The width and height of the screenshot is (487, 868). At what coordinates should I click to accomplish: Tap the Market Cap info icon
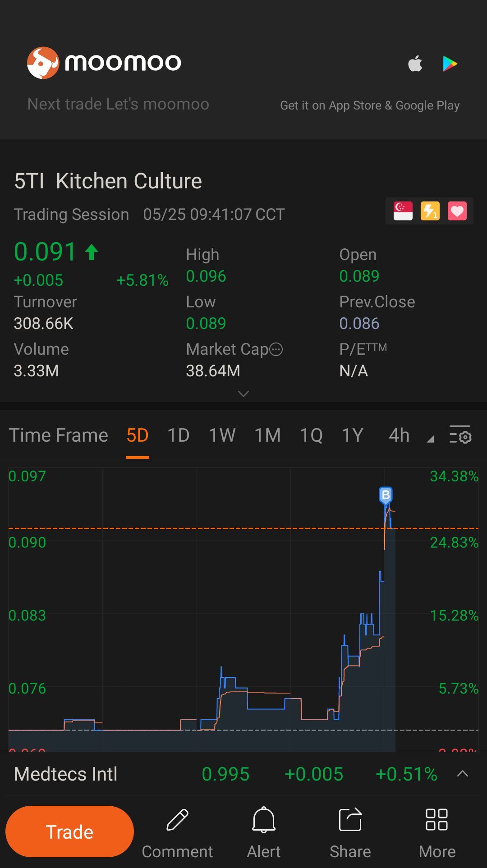[276, 349]
